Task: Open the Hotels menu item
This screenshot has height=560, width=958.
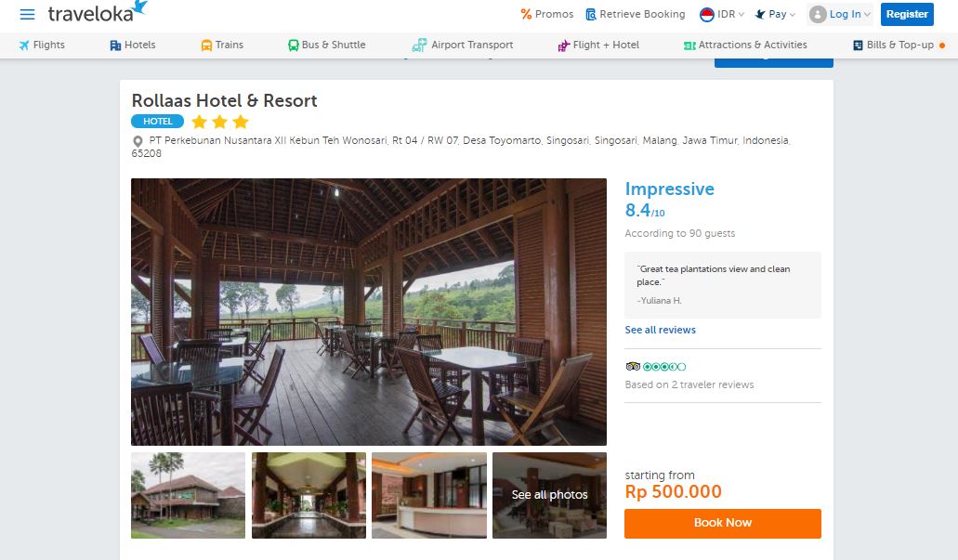Action: click(132, 45)
